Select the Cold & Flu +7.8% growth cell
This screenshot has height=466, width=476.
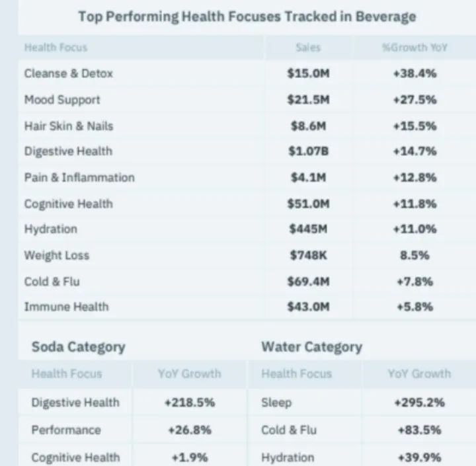(415, 282)
